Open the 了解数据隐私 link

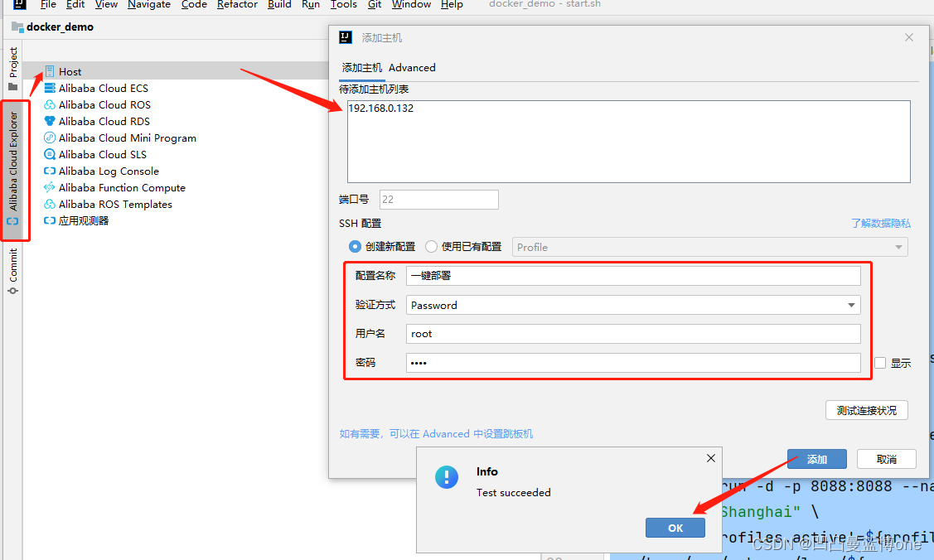pos(881,223)
